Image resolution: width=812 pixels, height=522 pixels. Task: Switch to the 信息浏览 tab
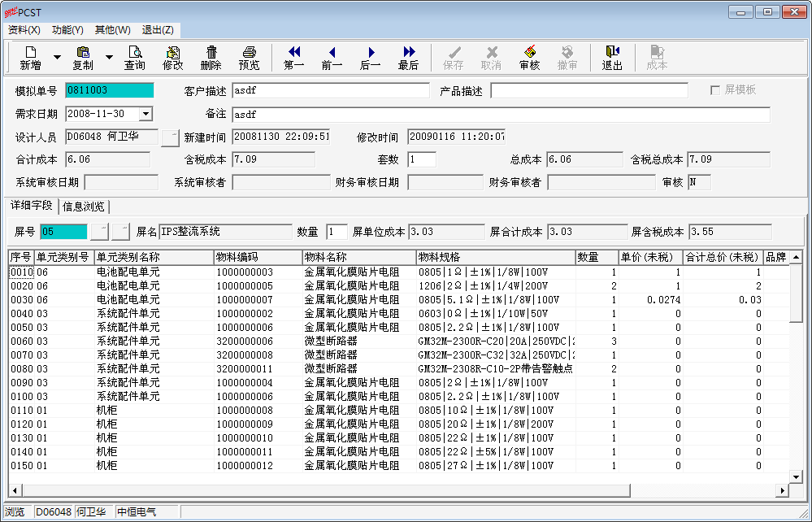tap(84, 207)
